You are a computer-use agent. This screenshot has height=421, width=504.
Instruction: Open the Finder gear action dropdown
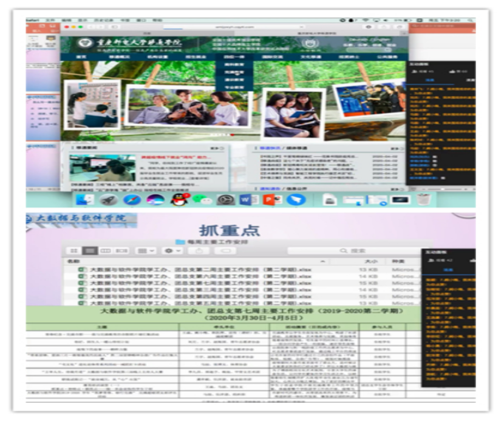(x=172, y=250)
